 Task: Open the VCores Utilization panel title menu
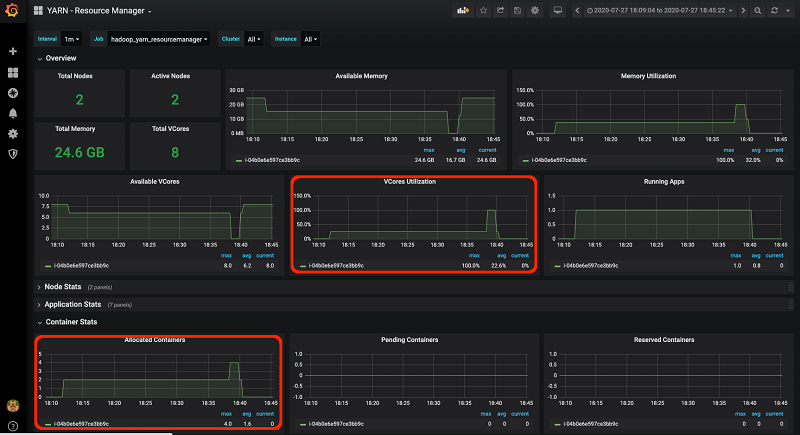click(410, 182)
